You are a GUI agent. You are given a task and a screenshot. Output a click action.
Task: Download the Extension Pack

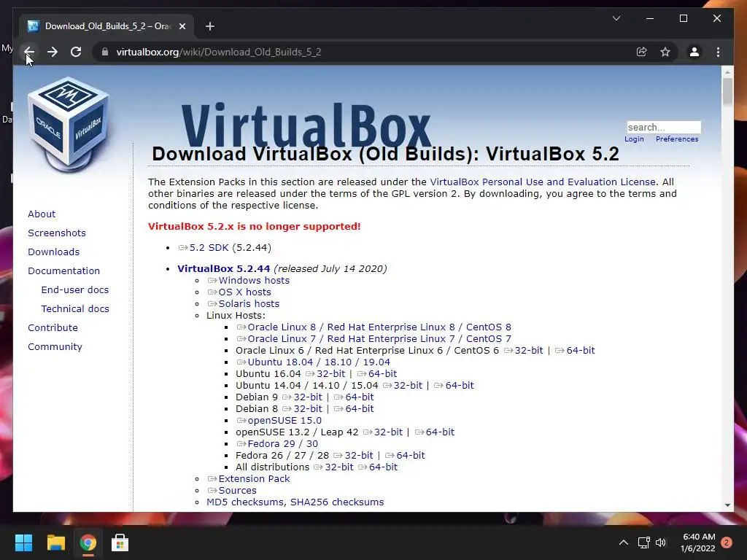click(253, 478)
